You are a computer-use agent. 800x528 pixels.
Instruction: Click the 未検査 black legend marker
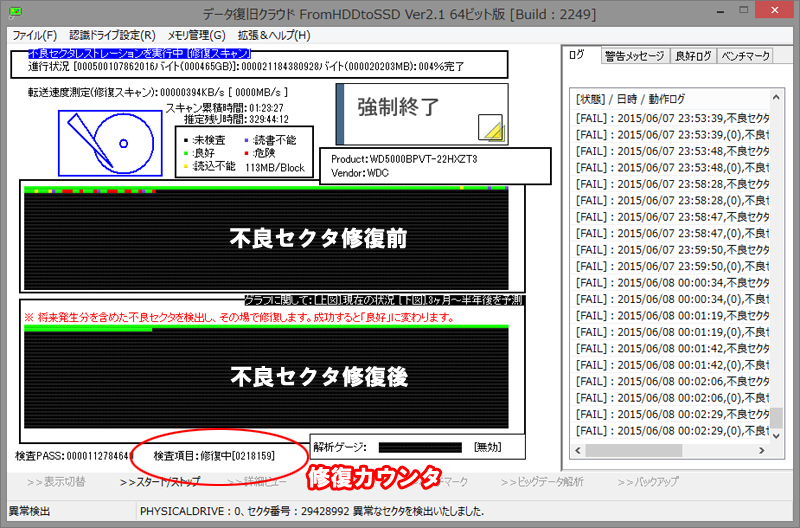(186, 140)
